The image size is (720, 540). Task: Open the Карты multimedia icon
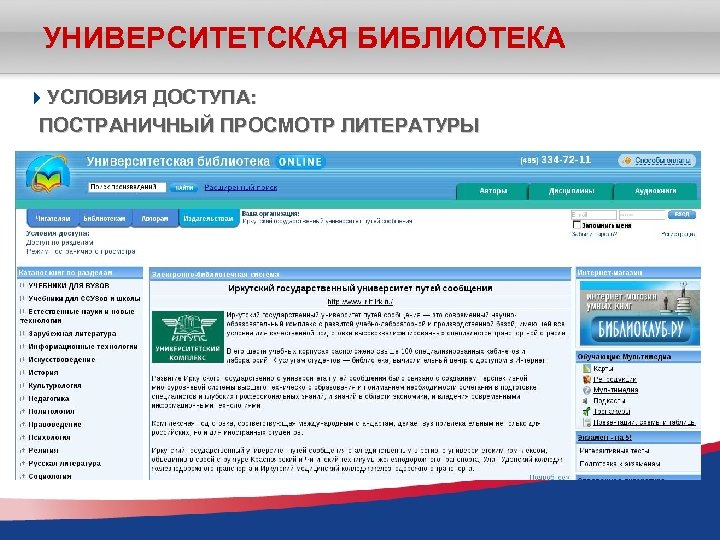586,369
